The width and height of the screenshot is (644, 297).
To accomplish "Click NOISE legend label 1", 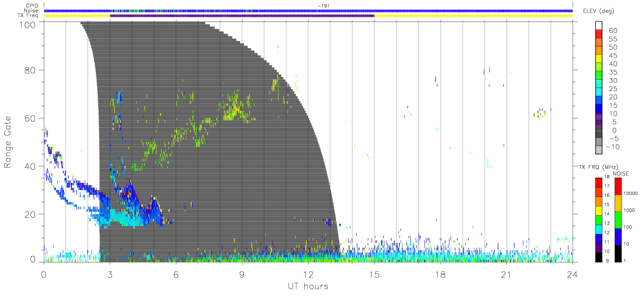I will coord(626,260).
